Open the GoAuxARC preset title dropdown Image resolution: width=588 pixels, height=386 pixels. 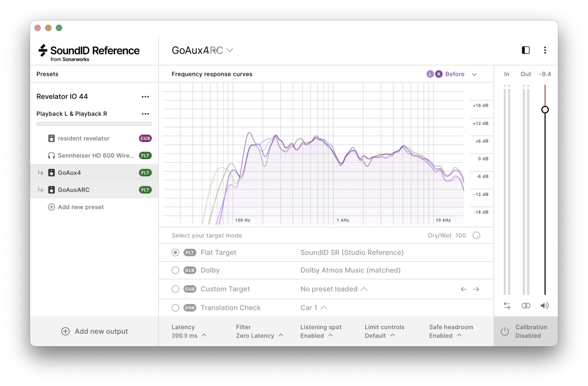coord(202,50)
